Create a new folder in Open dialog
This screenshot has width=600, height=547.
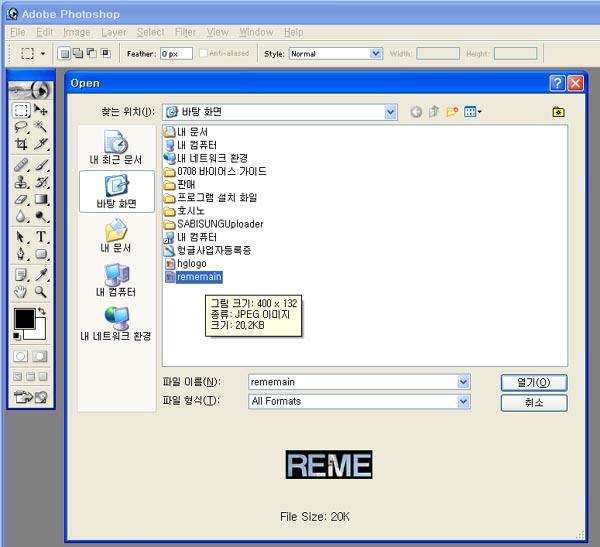(452, 112)
